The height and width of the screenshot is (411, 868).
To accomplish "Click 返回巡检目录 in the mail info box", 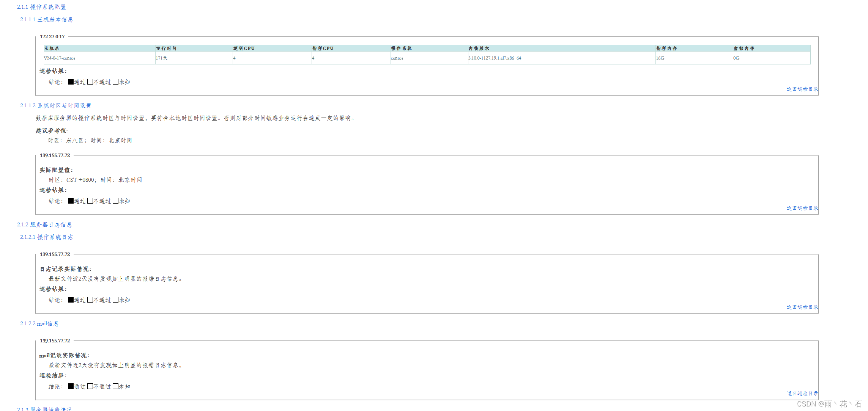I will 802,394.
